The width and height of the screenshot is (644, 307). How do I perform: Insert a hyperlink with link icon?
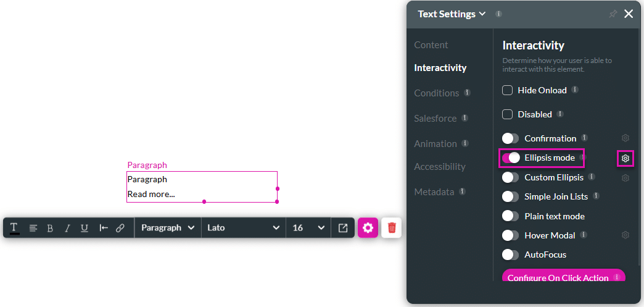(x=120, y=228)
